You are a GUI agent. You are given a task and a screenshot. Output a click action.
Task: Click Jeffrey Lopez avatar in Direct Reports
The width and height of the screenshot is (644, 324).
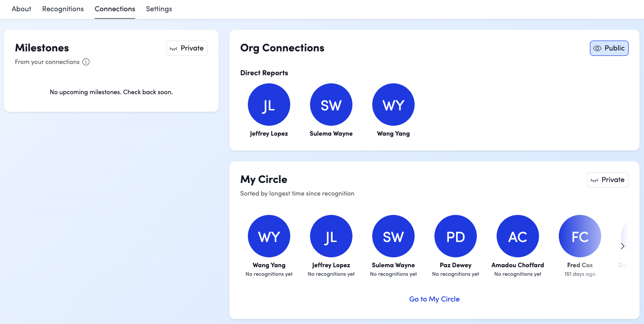[x=269, y=105]
